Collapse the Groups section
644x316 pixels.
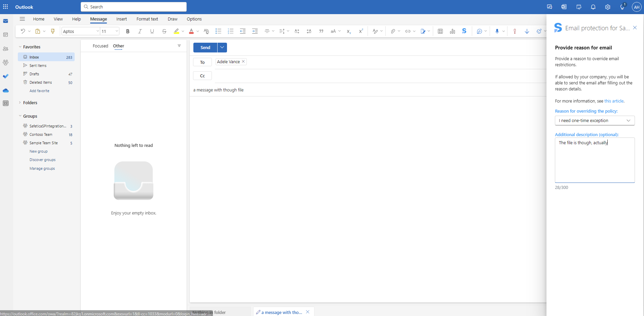click(20, 116)
